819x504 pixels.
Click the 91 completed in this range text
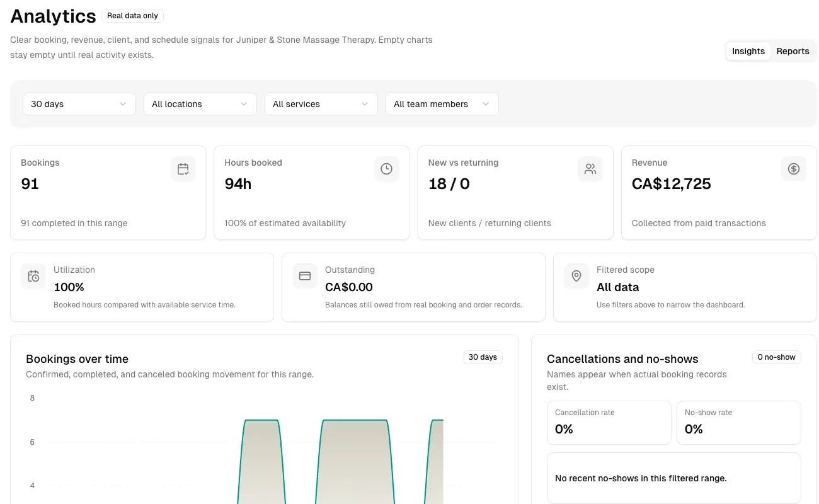tap(74, 223)
